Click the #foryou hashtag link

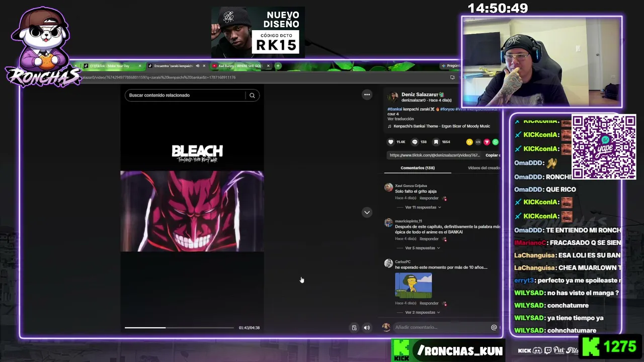tap(448, 109)
